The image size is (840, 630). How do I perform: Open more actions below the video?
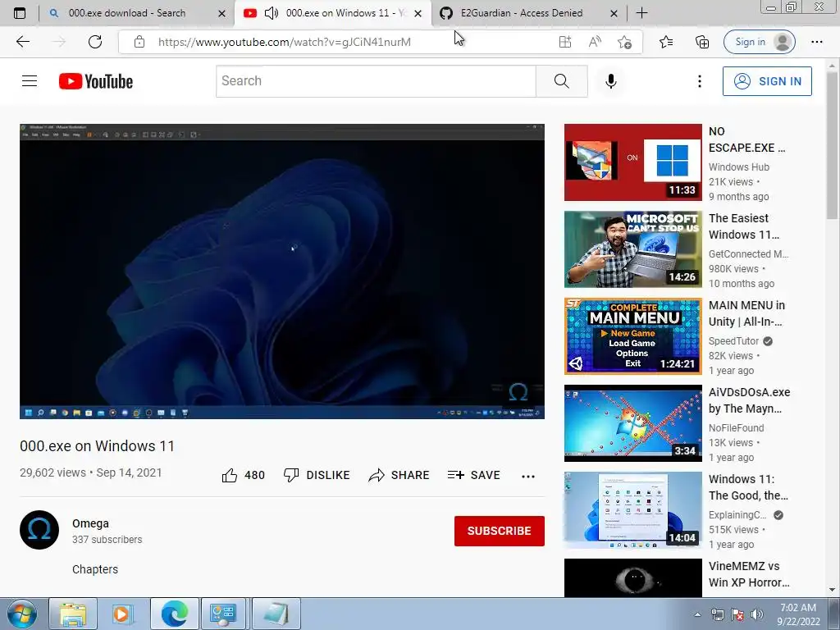coord(528,476)
